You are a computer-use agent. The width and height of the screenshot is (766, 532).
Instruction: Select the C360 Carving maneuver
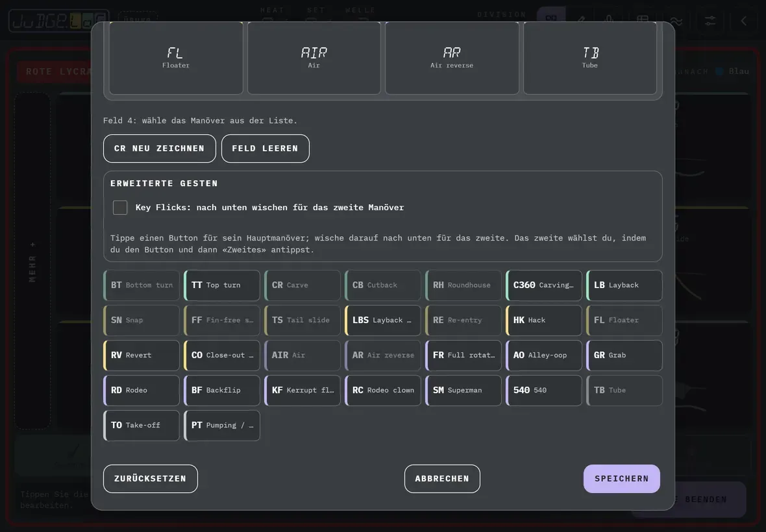[544, 285]
